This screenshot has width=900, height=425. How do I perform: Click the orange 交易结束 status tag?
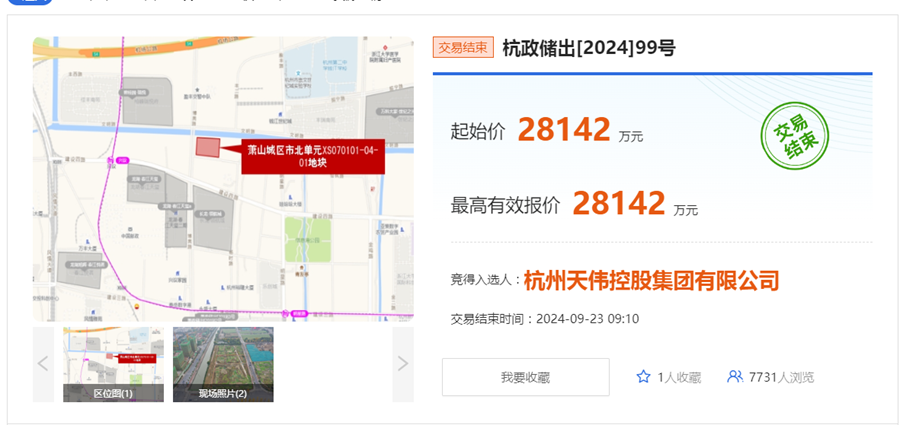[463, 48]
